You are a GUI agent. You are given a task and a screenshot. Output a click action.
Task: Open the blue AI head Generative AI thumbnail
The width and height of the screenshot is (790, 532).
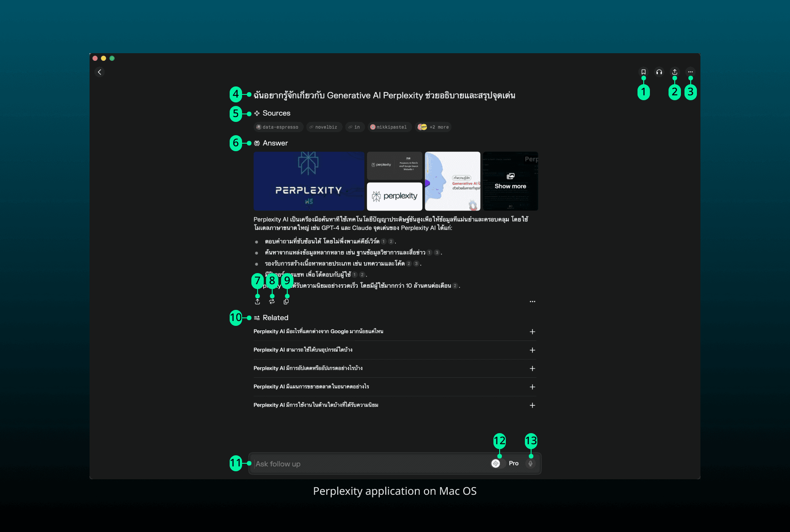point(453,181)
